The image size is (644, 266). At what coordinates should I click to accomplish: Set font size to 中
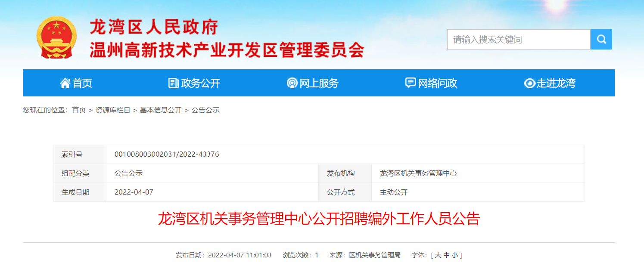(446, 255)
